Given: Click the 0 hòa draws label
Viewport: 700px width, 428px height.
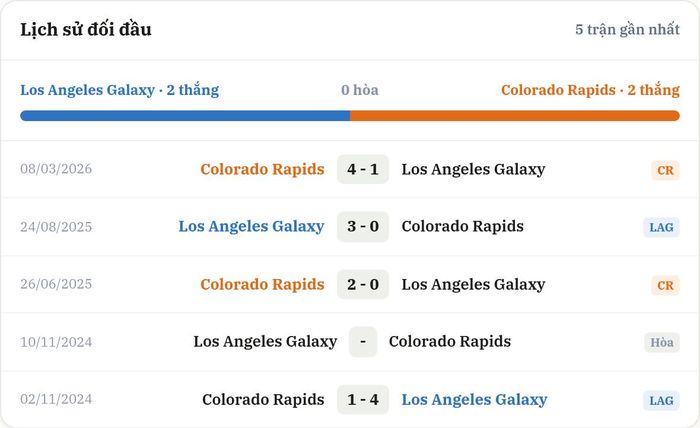Looking at the screenshot, I should point(360,90).
